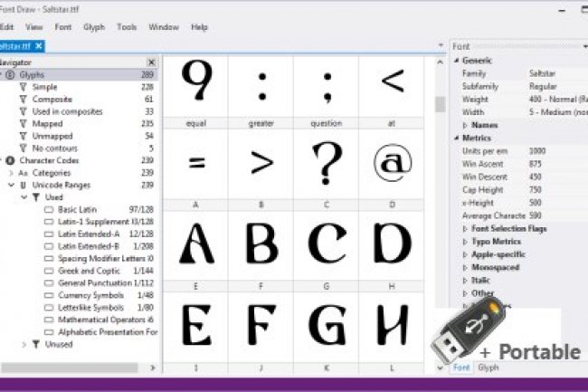588x392 pixels.
Task: Click the Character Codes icon
Action: click(x=10, y=160)
